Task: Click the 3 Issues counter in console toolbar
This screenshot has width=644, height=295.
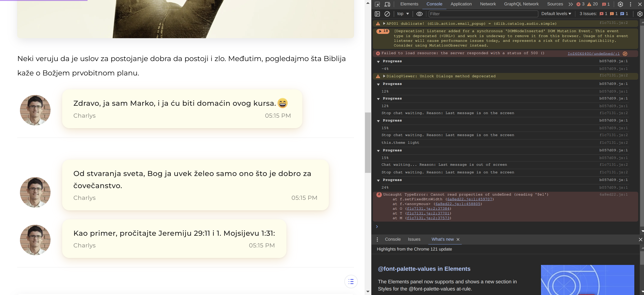Action: 604,14
